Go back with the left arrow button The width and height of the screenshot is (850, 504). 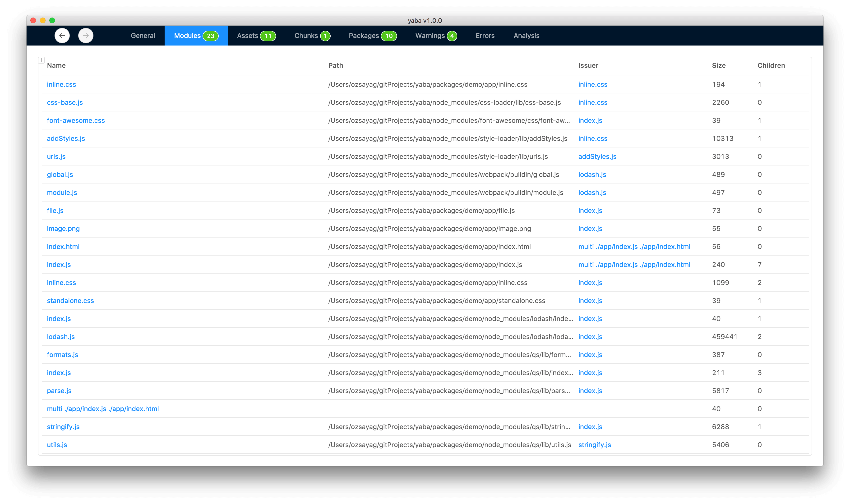click(62, 36)
